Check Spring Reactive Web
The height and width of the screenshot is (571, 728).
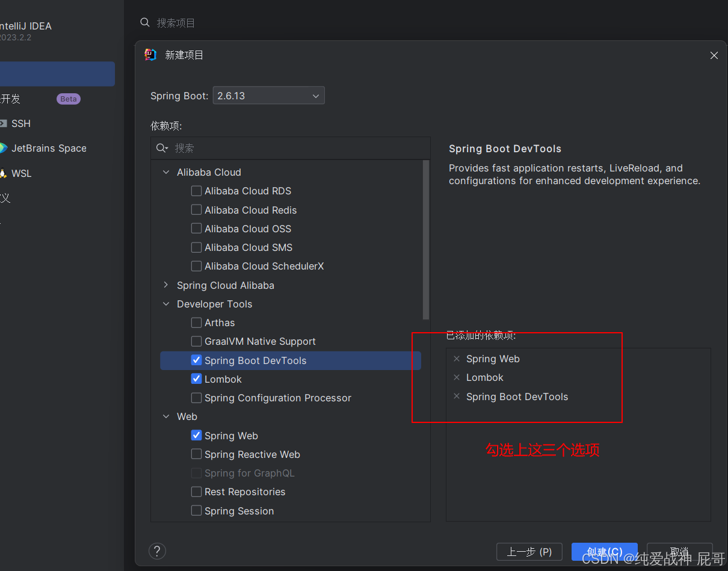[196, 454]
